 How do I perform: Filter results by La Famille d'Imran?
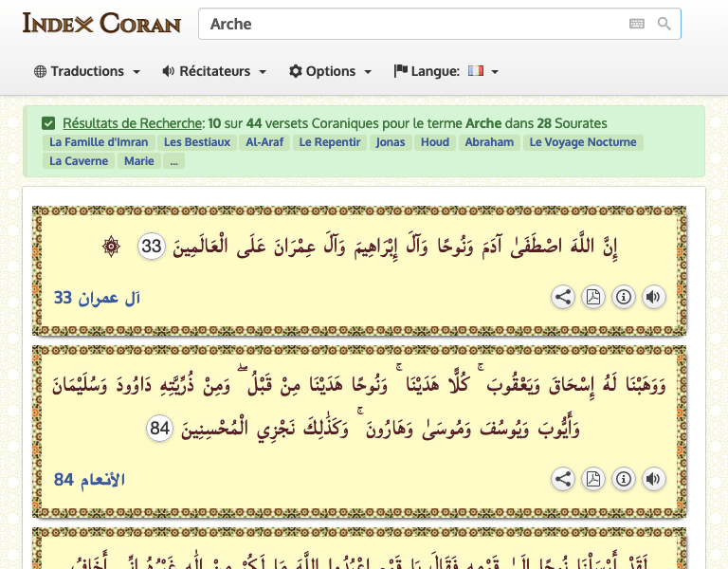point(99,142)
